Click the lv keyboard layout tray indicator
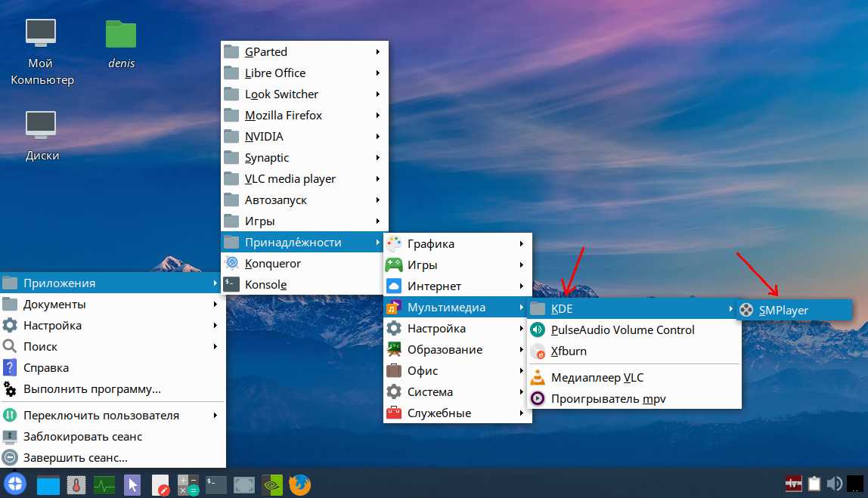The width and height of the screenshot is (868, 498). pyautogui.click(x=793, y=484)
